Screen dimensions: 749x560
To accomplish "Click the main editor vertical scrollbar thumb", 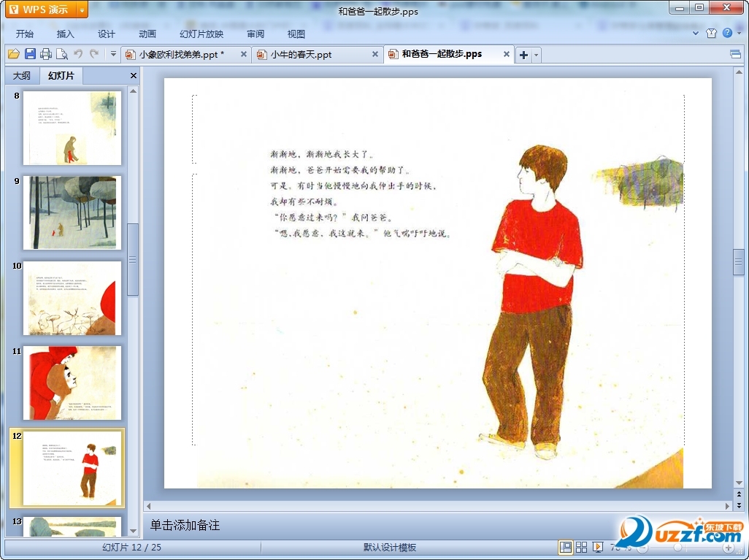I will (x=739, y=261).
